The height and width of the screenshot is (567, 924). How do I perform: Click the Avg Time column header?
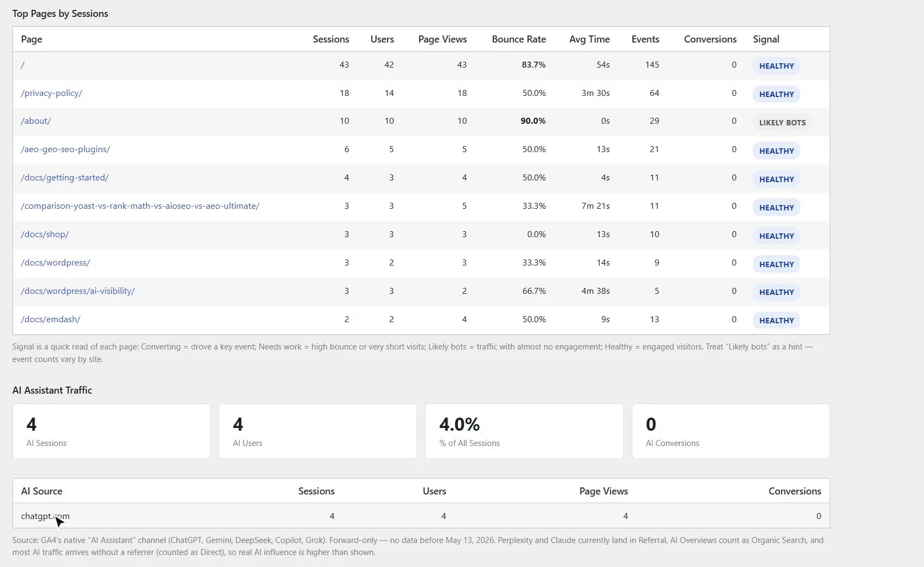click(589, 39)
